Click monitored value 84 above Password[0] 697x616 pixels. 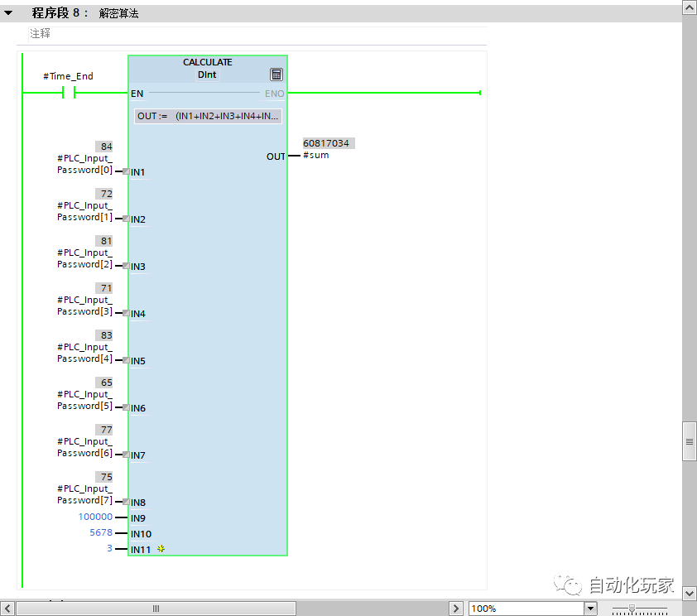(104, 147)
